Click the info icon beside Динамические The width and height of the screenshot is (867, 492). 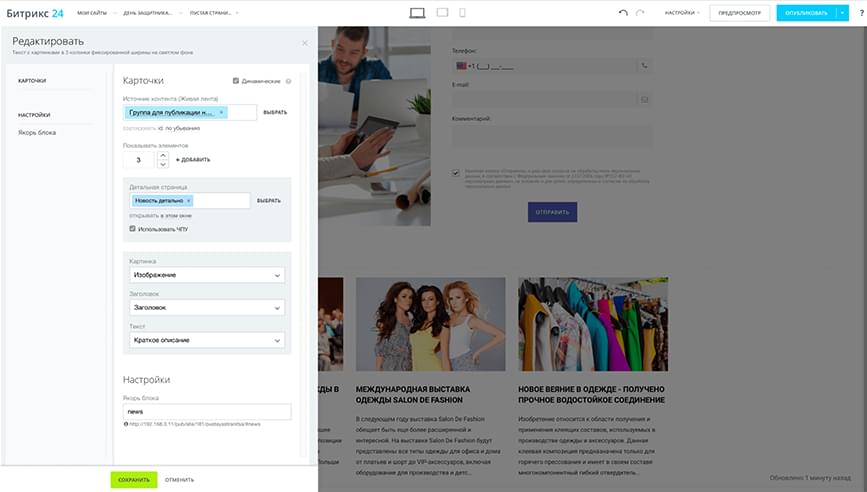tap(288, 81)
